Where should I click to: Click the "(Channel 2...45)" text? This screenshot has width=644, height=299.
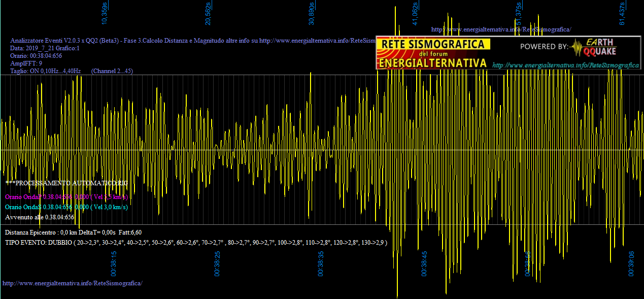tap(112, 71)
